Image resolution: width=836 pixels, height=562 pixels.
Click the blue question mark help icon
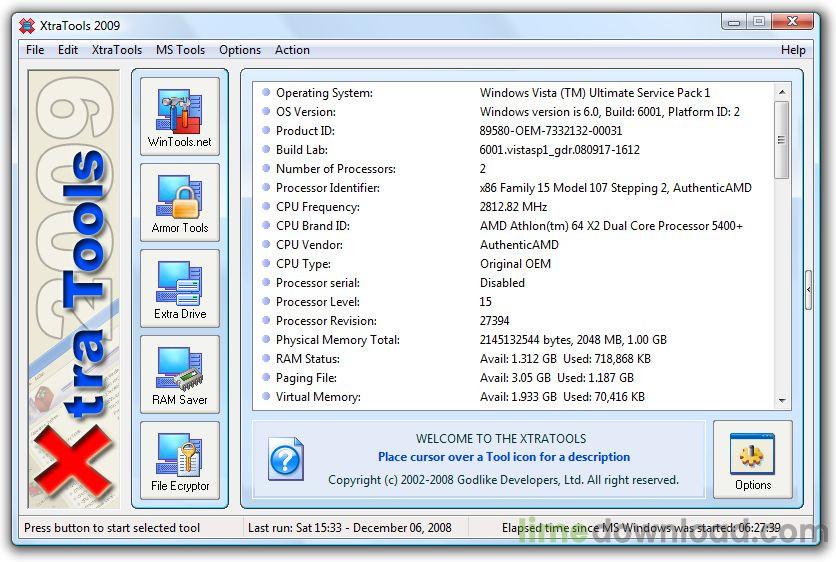(x=285, y=461)
